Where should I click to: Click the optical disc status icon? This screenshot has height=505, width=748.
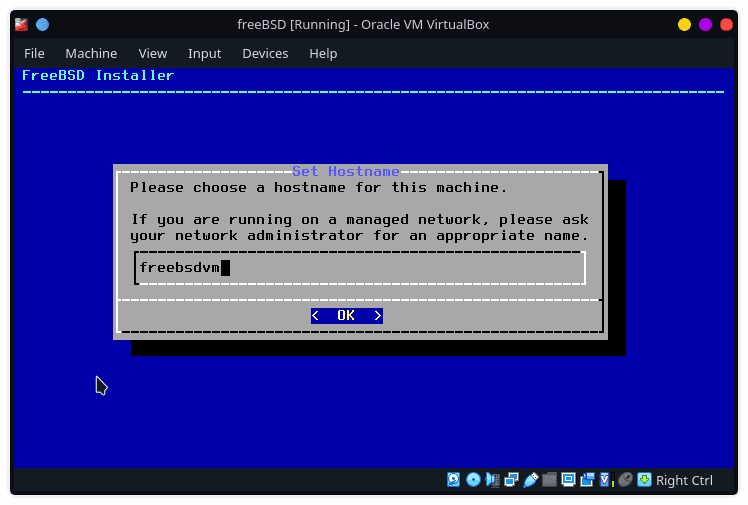tap(473, 480)
